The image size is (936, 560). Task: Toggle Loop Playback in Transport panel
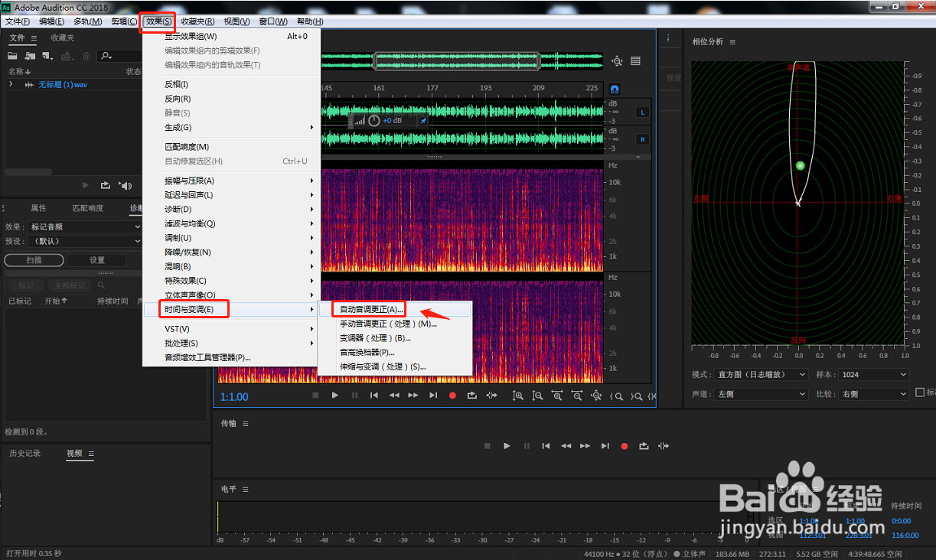pyautogui.click(x=644, y=446)
